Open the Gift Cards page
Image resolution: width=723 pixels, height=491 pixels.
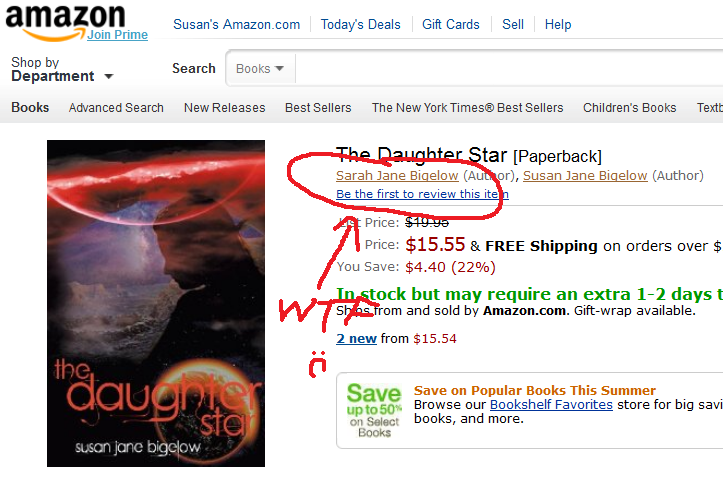(451, 24)
